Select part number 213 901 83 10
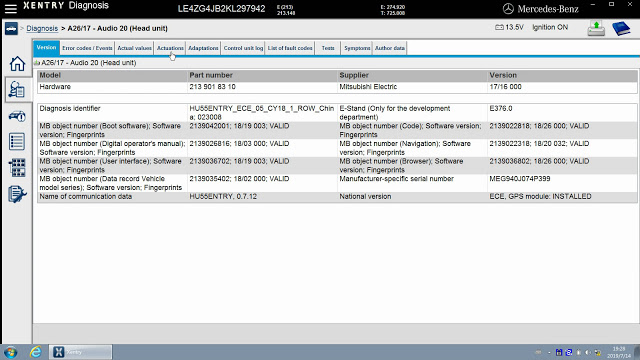640x360 pixels. coord(262,87)
